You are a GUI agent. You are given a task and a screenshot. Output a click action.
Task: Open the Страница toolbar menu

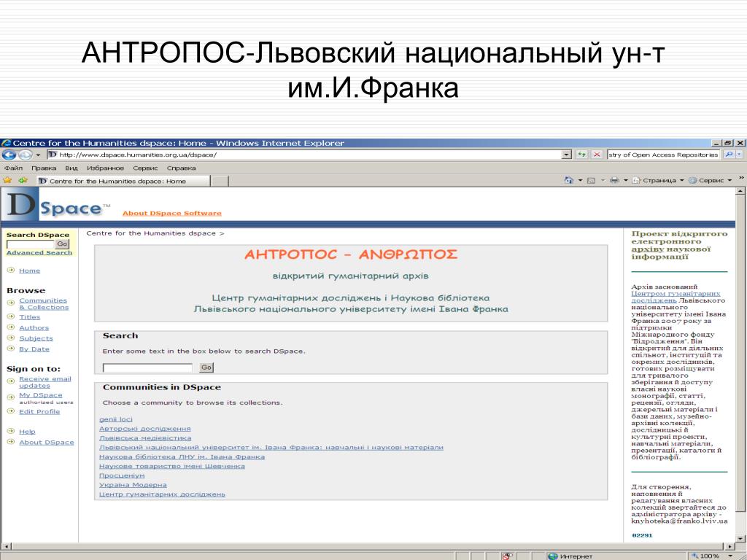(x=658, y=181)
